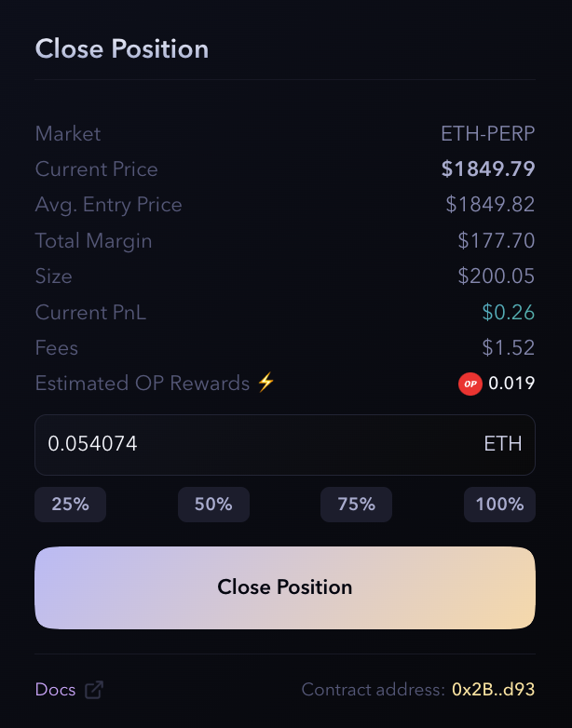Click the ETH unit label in input
This screenshot has height=728, width=572.
point(503,445)
